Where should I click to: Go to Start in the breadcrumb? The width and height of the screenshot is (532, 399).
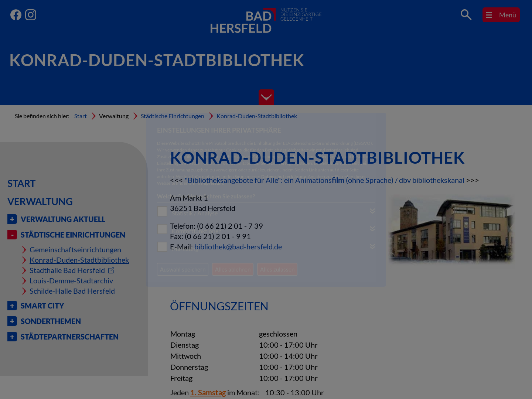point(81,116)
